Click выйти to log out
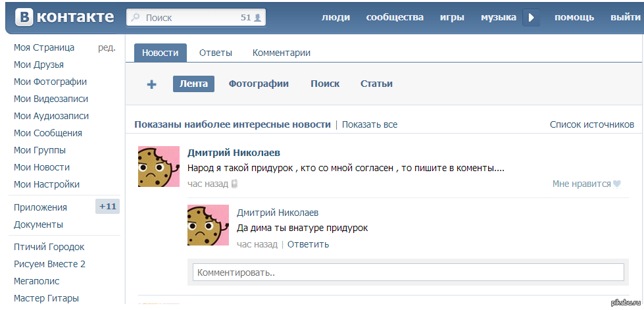Image resolution: width=644 pixels, height=310 pixels. pyautogui.click(x=625, y=18)
